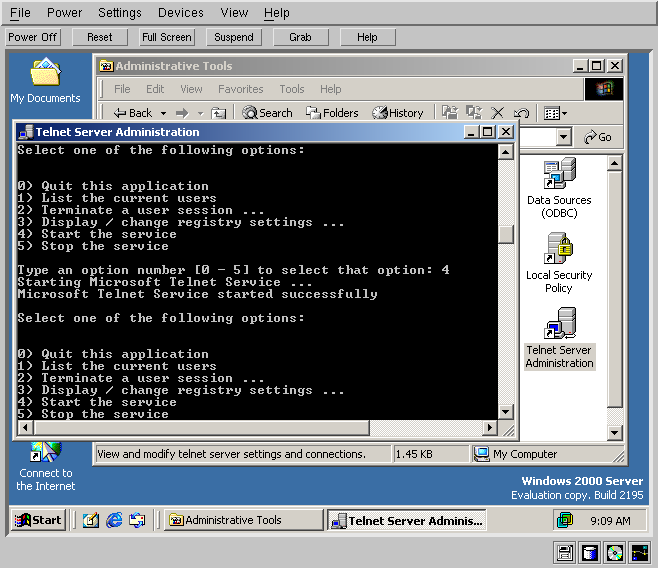Click the Telnet console horizontal scroll thumb
The height and width of the screenshot is (568, 658).
point(201,428)
